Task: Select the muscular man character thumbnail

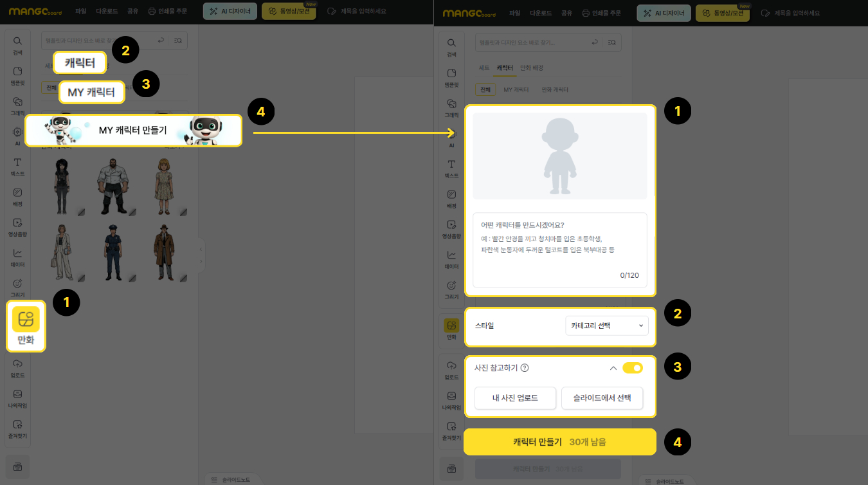Action: [x=114, y=187]
